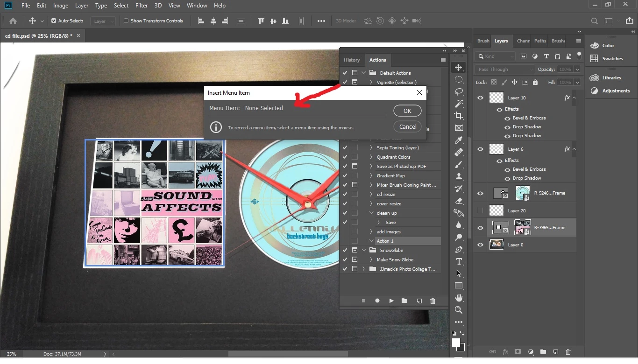638x364 pixels.
Task: Select the Move tool in the toolbar
Action: [x=459, y=68]
